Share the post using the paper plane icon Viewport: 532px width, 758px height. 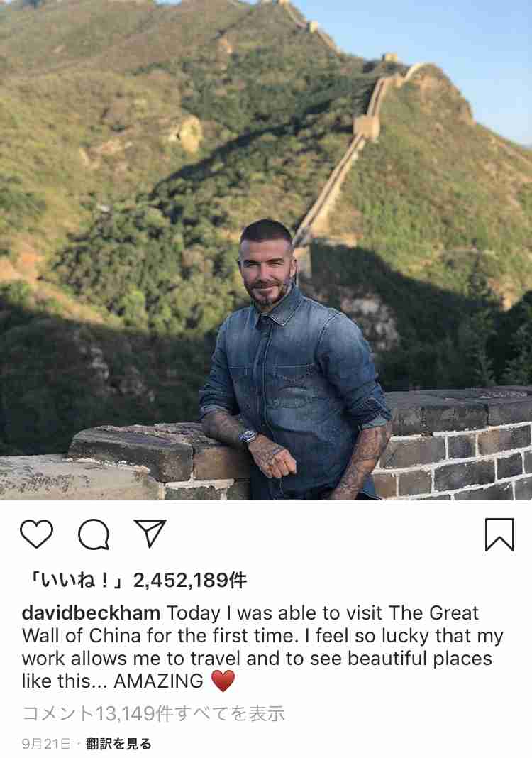(150, 533)
